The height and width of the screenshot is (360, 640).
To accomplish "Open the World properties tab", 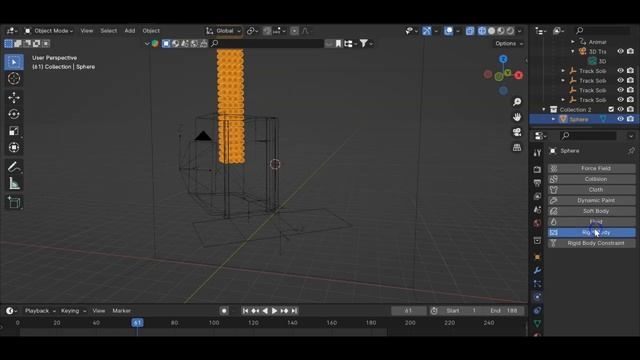I will [x=537, y=223].
